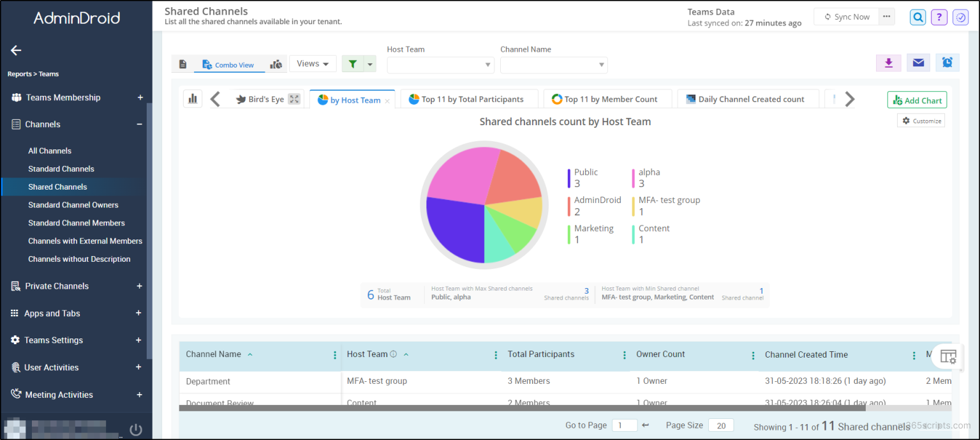
Task: Click the Go to Page input field
Action: [x=625, y=425]
